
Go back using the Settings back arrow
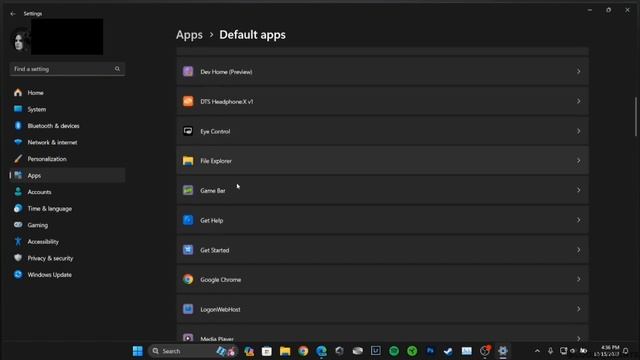(13, 13)
